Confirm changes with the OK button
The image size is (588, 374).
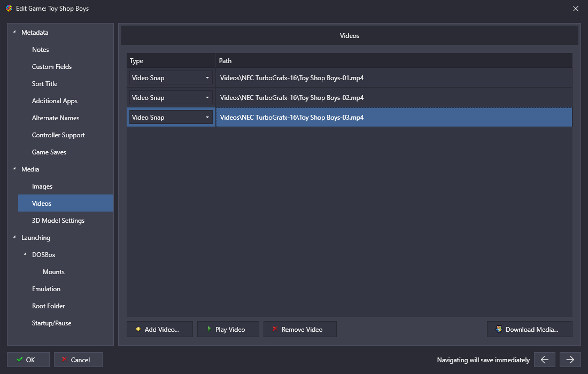coord(28,360)
